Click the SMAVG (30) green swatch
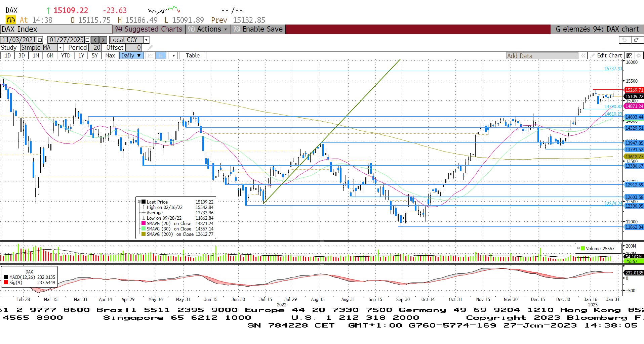 (x=144, y=229)
